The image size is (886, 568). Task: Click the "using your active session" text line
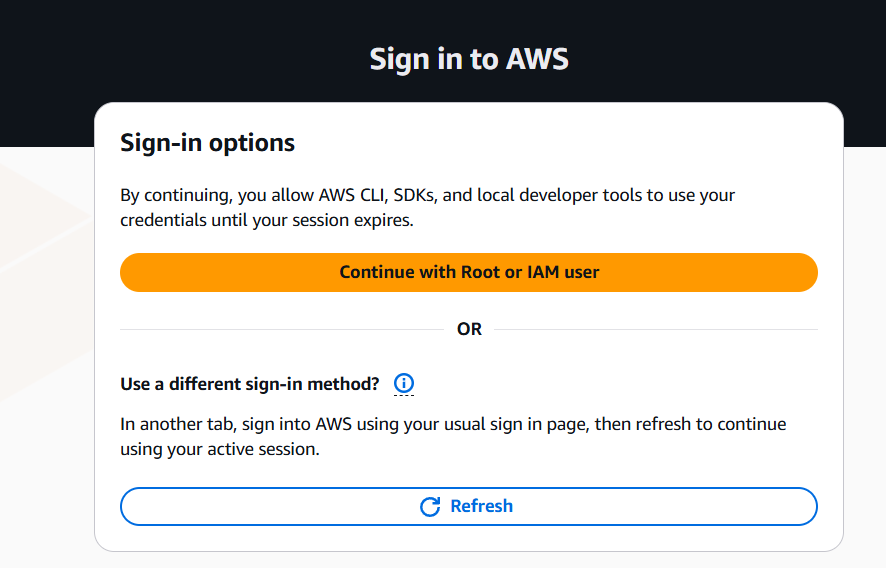point(220,449)
